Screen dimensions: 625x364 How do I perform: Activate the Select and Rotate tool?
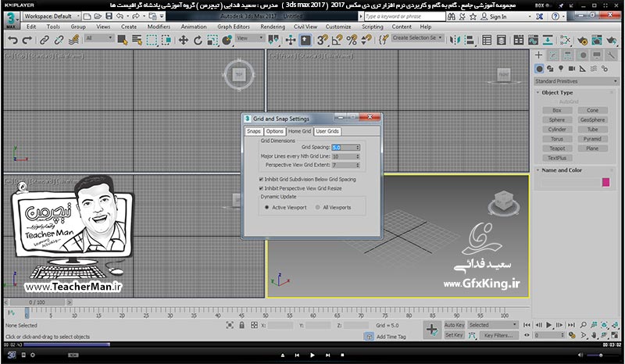pos(198,40)
